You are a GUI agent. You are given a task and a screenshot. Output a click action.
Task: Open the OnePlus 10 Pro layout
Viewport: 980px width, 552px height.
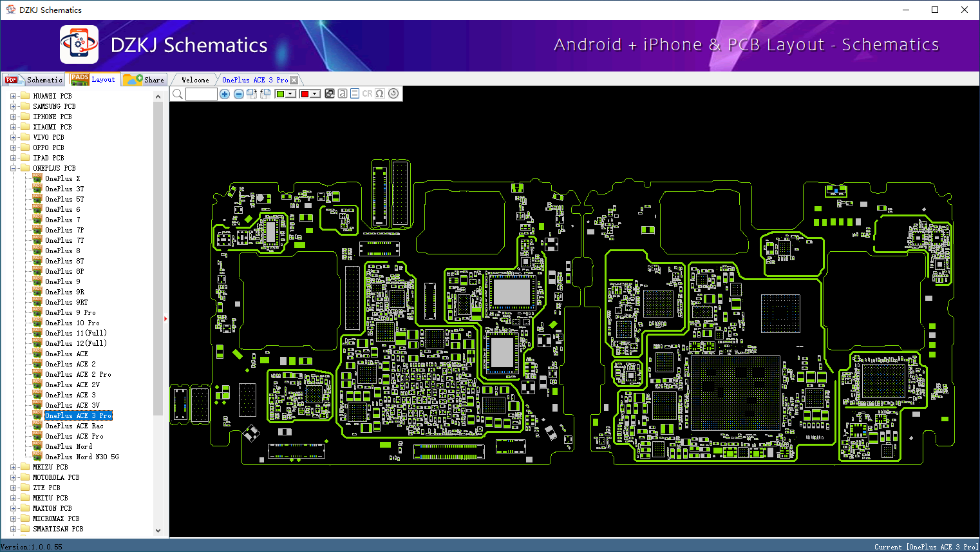pos(72,323)
